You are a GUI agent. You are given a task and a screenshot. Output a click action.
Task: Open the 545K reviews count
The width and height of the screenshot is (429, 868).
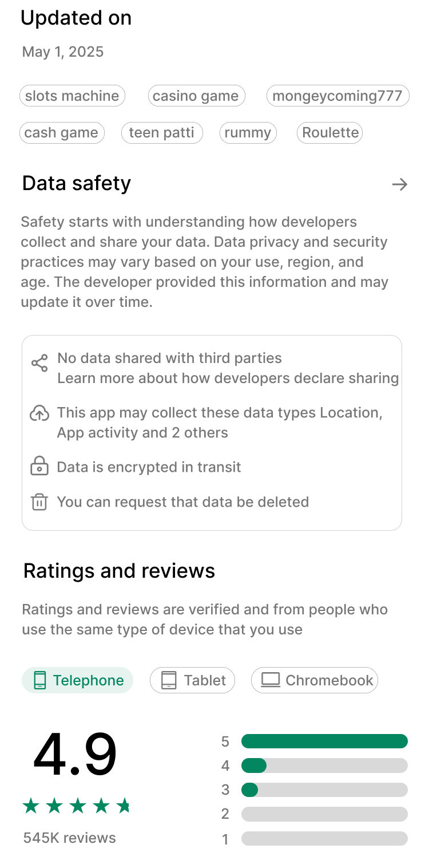pos(69,838)
